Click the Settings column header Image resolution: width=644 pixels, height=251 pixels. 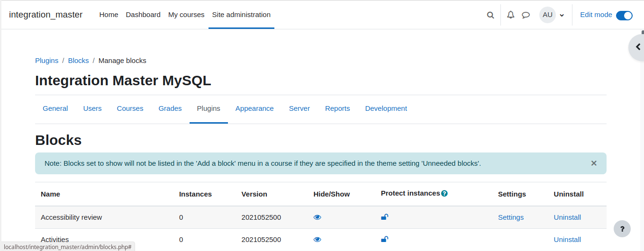coord(512,194)
